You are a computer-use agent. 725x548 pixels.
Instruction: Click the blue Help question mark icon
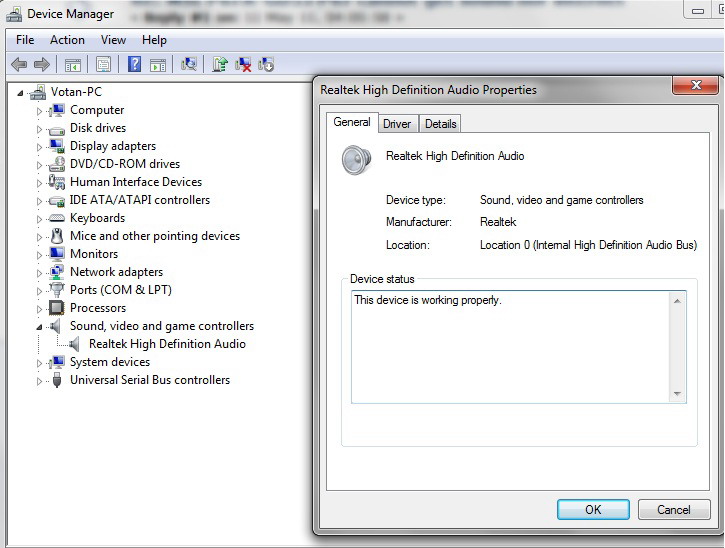(134, 64)
